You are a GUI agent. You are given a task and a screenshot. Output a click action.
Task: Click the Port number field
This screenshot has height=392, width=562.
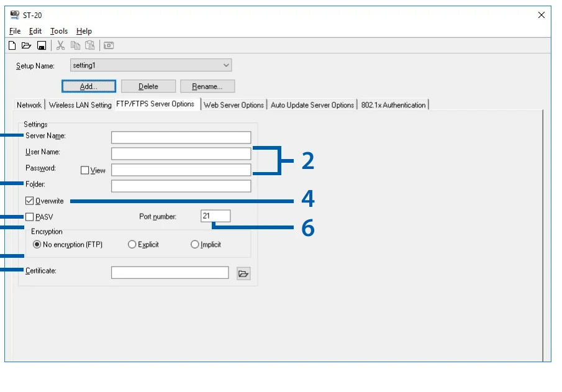click(215, 216)
